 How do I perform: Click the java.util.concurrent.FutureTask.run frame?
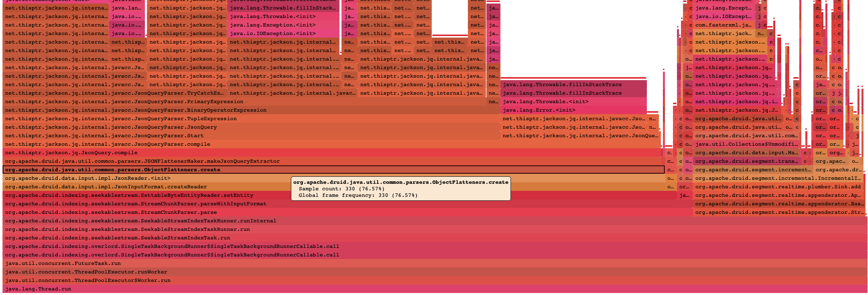click(435, 263)
